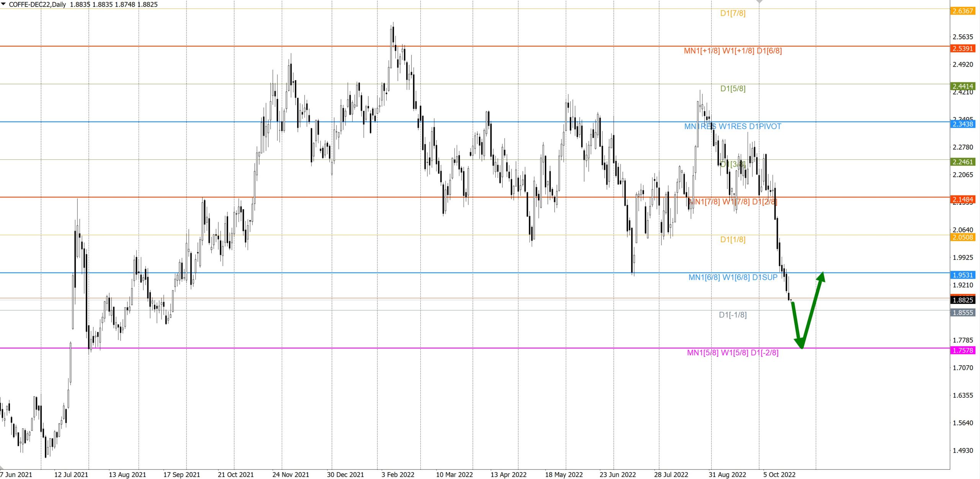This screenshot has width=980, height=479.
Task: Click the 12 Jul 2021 date label
Action: pyautogui.click(x=71, y=474)
